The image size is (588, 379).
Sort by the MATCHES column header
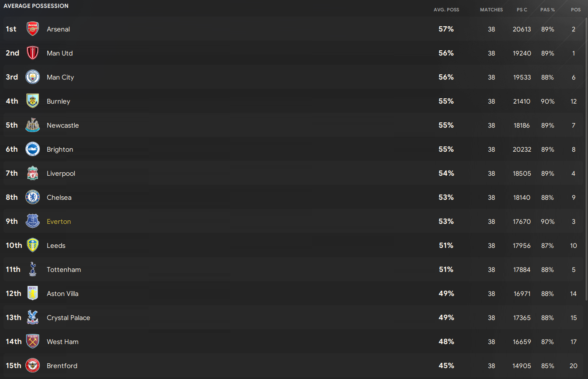coord(491,10)
